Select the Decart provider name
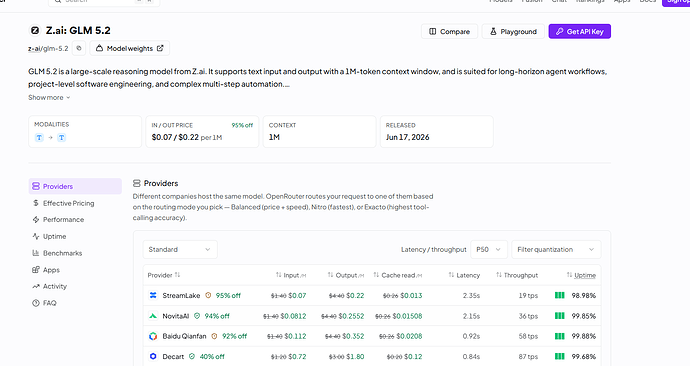 173,356
